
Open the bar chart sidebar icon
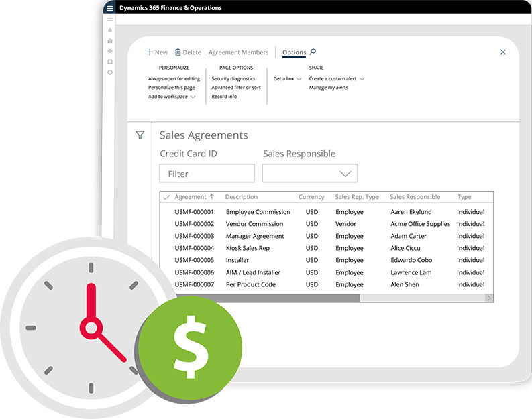tap(110, 41)
